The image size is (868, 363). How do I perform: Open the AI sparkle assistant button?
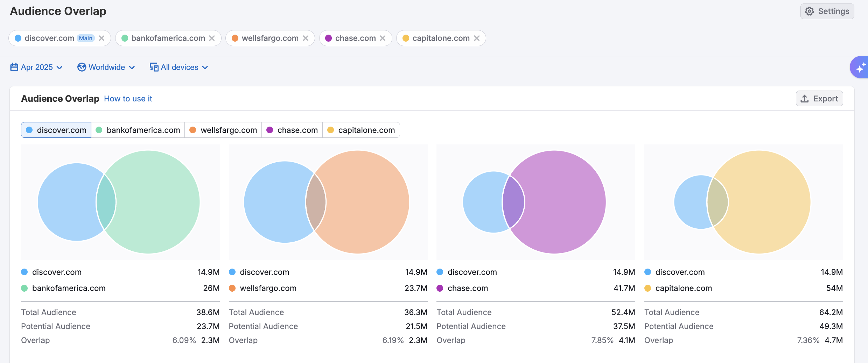click(860, 67)
